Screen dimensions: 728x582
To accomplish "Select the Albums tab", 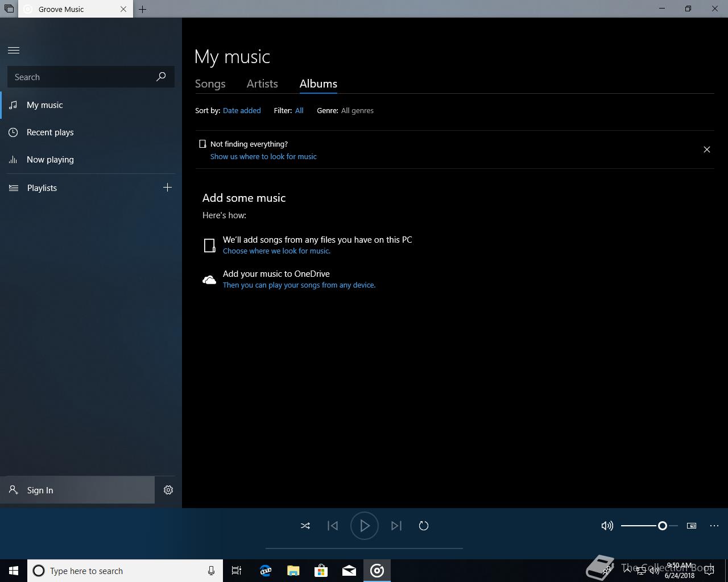I will [318, 84].
